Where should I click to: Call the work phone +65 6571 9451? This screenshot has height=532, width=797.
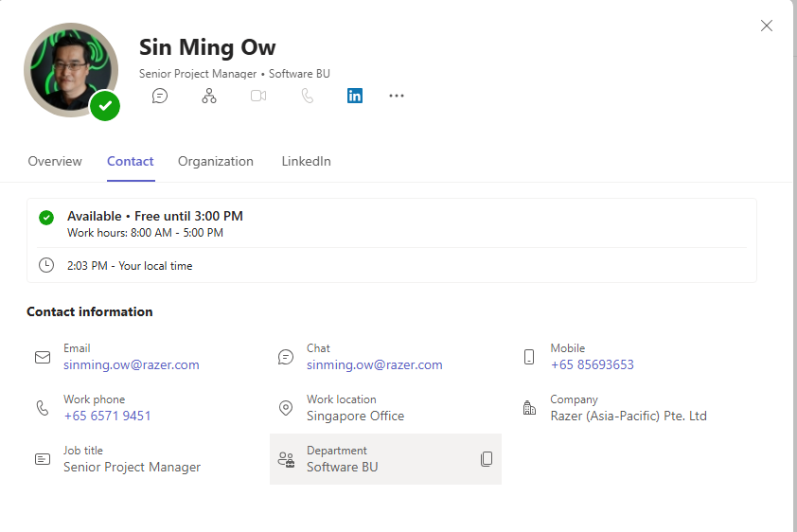107,416
